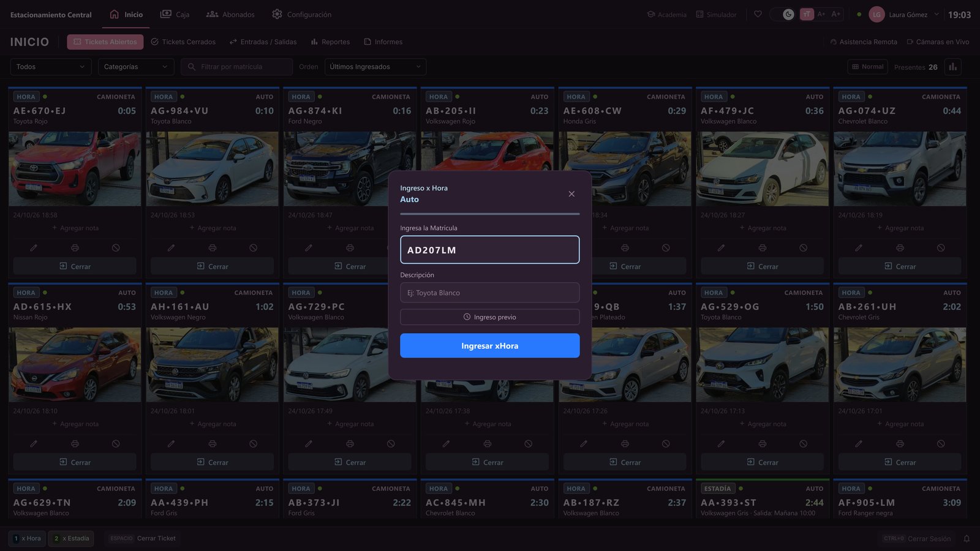Open the AE•670•EJ red Toyota photo

(75, 169)
